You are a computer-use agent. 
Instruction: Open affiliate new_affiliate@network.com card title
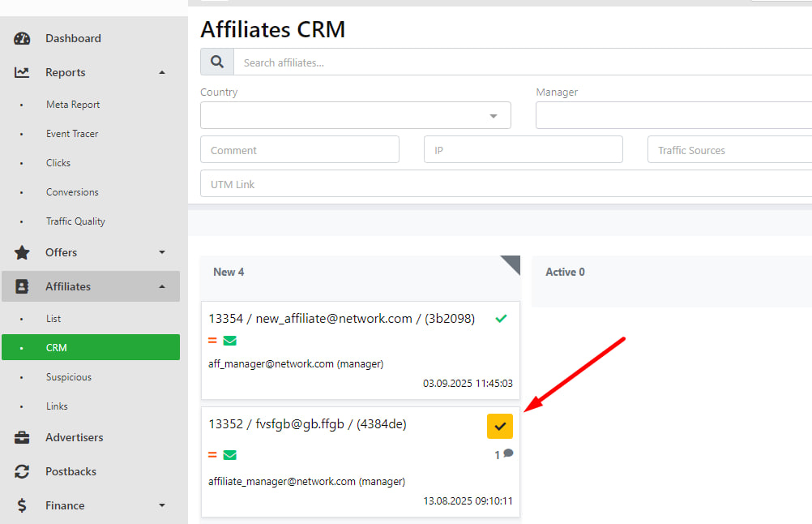click(341, 319)
